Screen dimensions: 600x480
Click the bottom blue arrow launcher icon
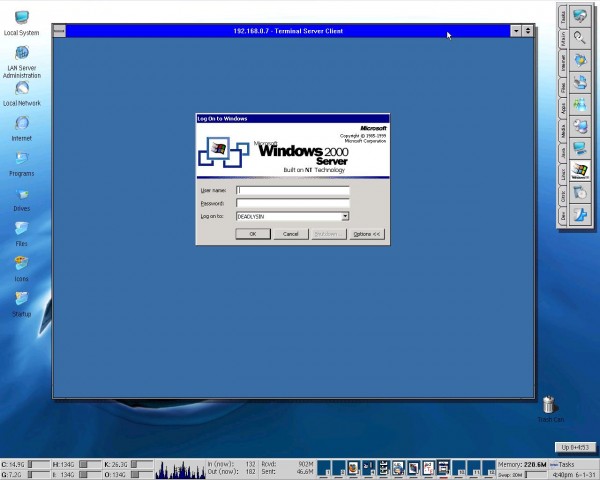tap(580, 214)
